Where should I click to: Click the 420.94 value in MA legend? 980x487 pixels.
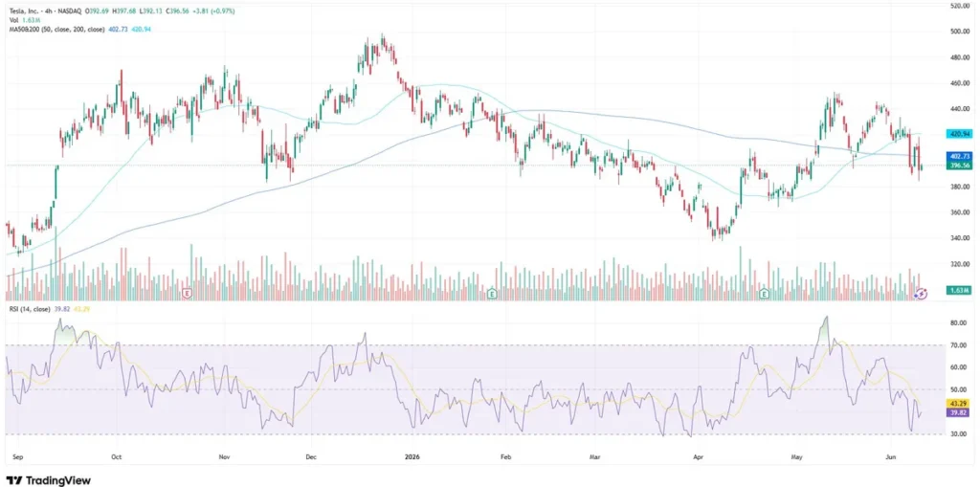[141, 30]
